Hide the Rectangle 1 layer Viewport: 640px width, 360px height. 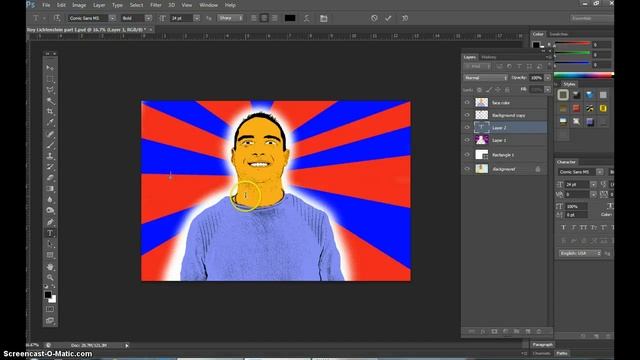tap(467, 155)
